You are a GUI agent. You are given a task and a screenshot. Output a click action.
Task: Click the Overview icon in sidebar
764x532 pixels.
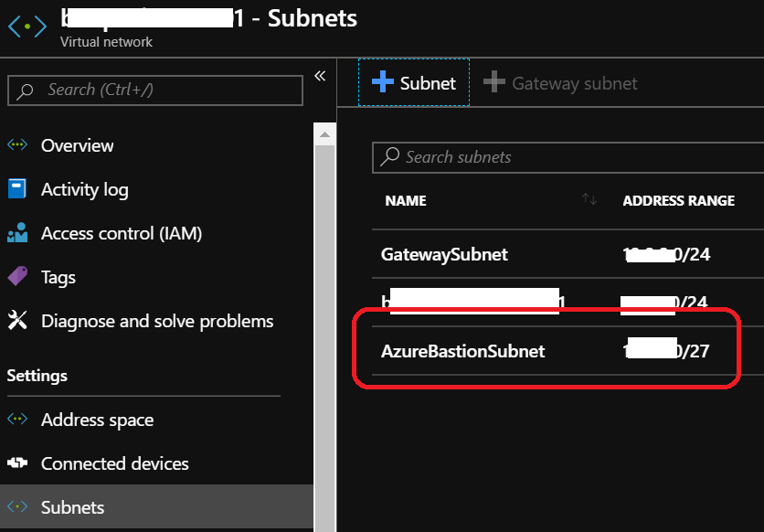click(17, 145)
